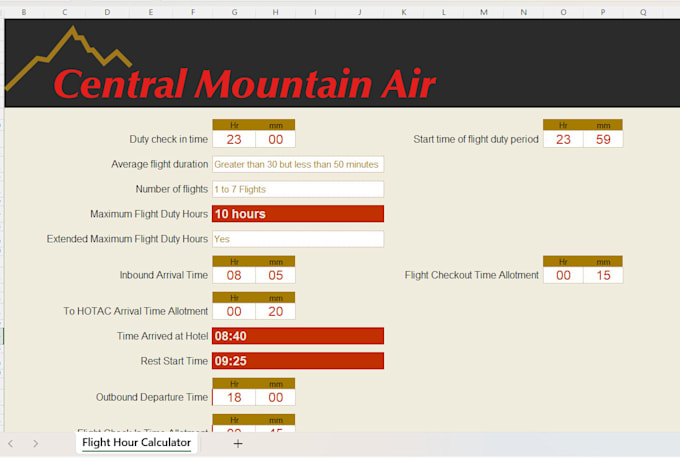680x458 pixels.
Task: Select the Flight Checkout Time Allotment minutes cell
Action: [603, 275]
